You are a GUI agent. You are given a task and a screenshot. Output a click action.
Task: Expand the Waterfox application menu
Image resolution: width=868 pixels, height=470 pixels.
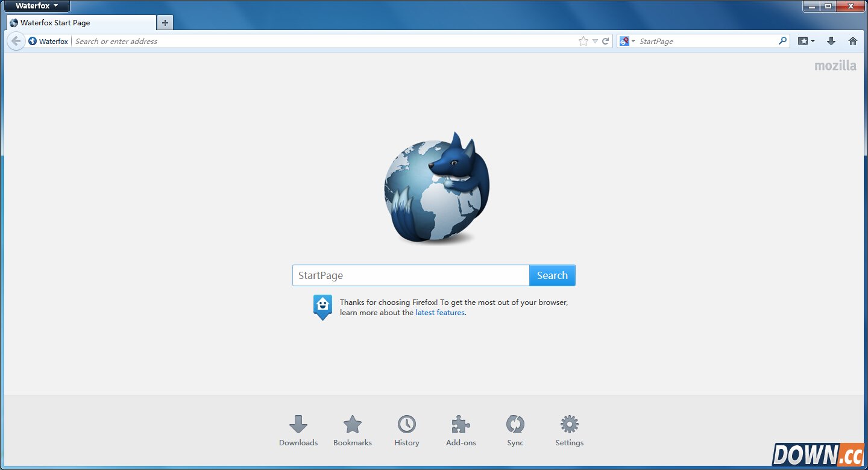click(36, 6)
